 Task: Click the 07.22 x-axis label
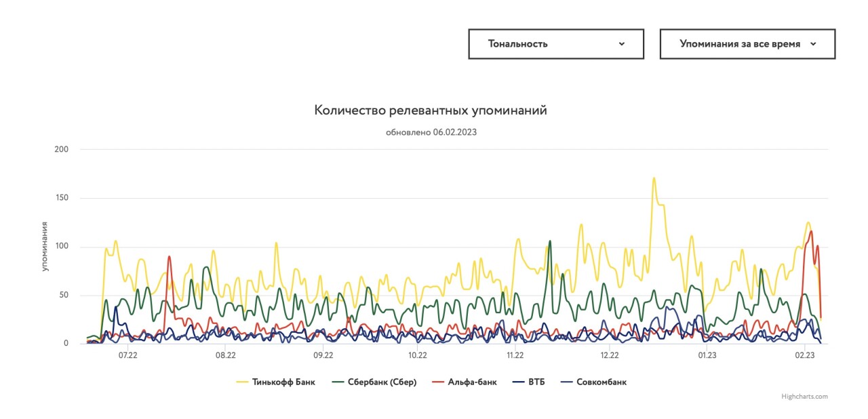127,355
